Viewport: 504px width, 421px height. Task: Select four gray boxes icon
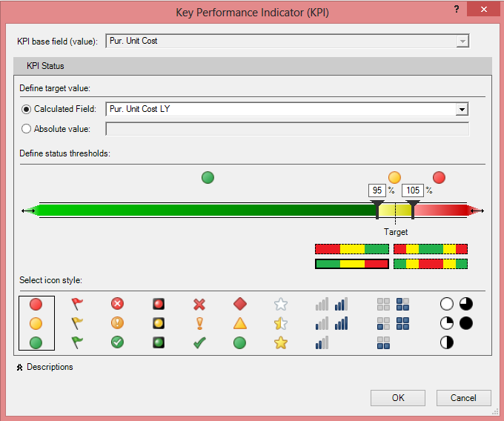383,304
